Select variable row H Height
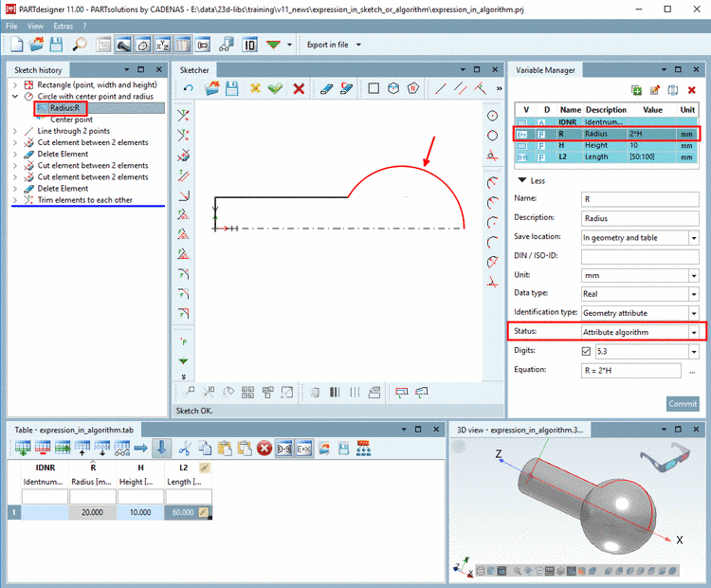Screen dimensions: 711x588 607,146
